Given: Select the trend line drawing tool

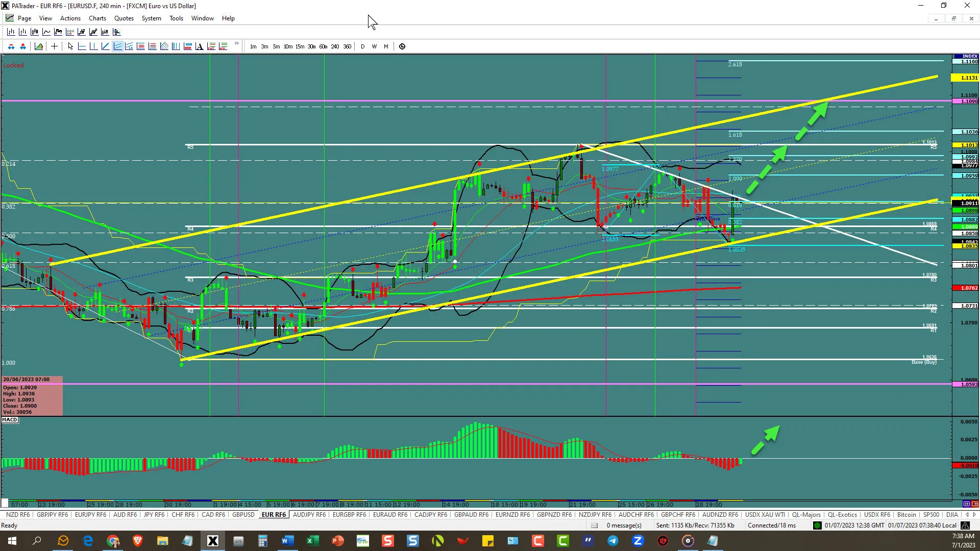Looking at the screenshot, I should coord(105,46).
